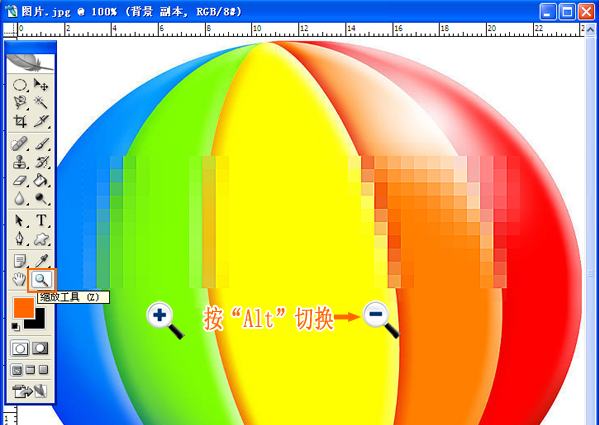Reset default foreground and background colors
The image size is (599, 425).
(x=16, y=327)
